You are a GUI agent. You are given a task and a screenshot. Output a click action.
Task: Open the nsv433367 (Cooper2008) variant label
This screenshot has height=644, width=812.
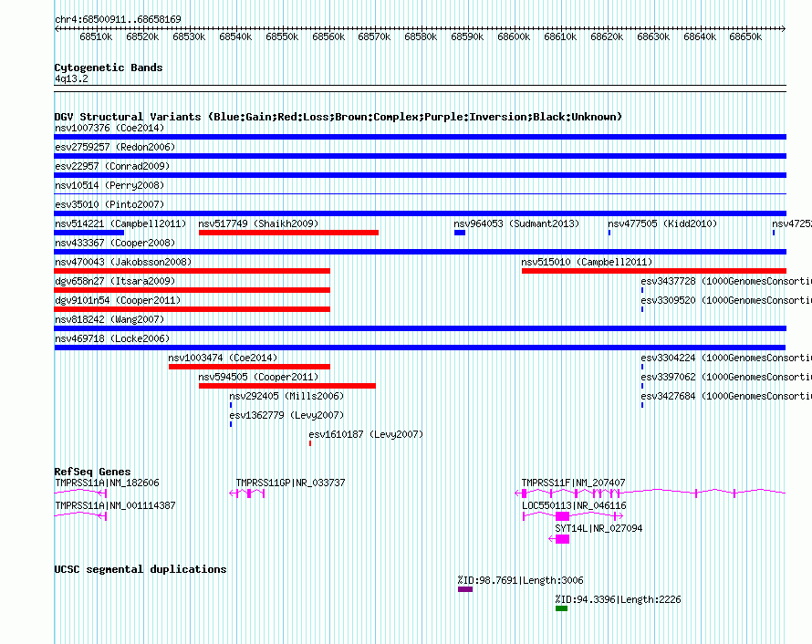point(115,243)
